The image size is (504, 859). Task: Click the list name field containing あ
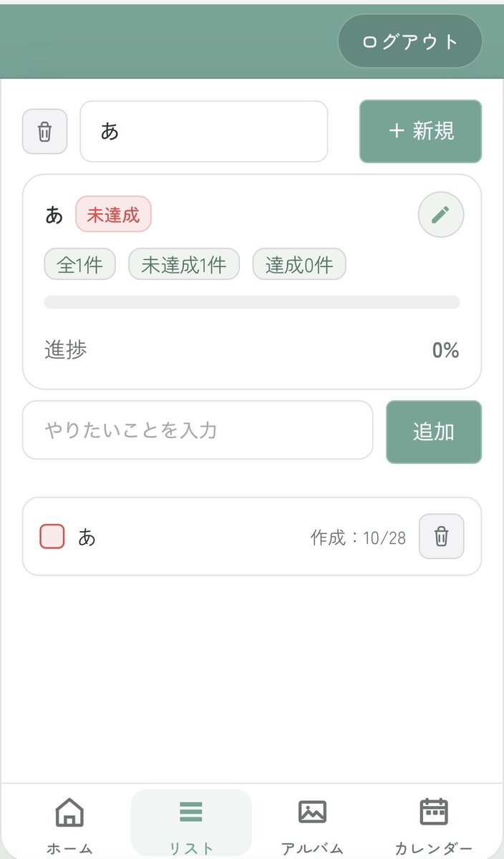tap(203, 132)
